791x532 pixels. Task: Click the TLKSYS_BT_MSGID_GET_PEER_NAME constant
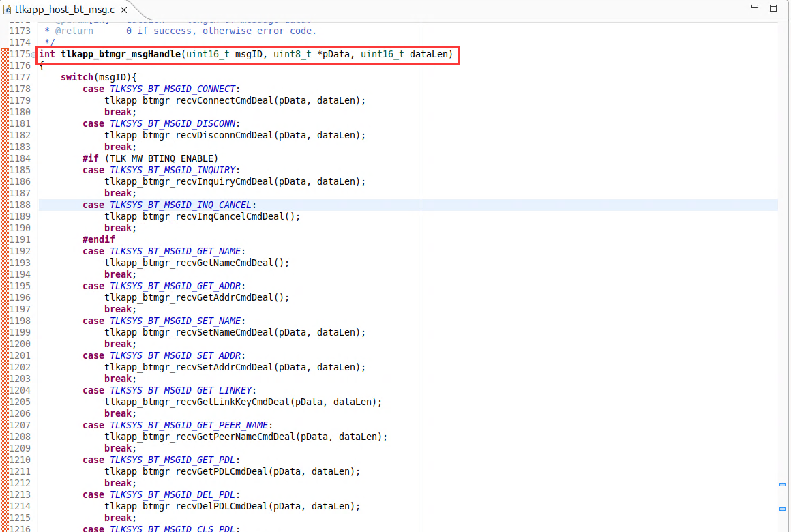[x=189, y=426]
